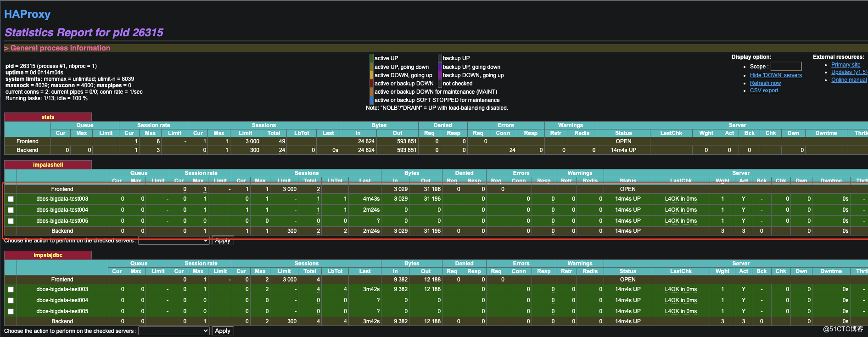Viewport: 868px width, 337px height.
Task: Click '14m4s UP' status of impalajdbc dbos-bigdata-test003
Action: (x=628, y=289)
